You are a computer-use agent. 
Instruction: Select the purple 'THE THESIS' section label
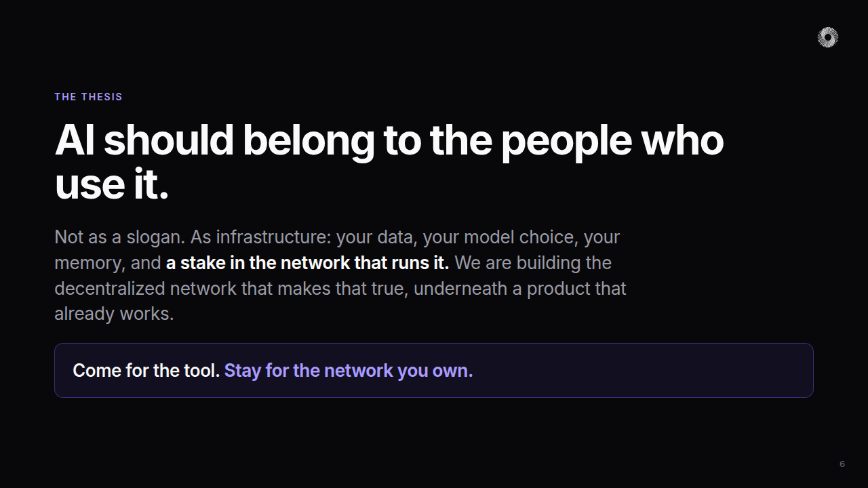pyautogui.click(x=88, y=97)
